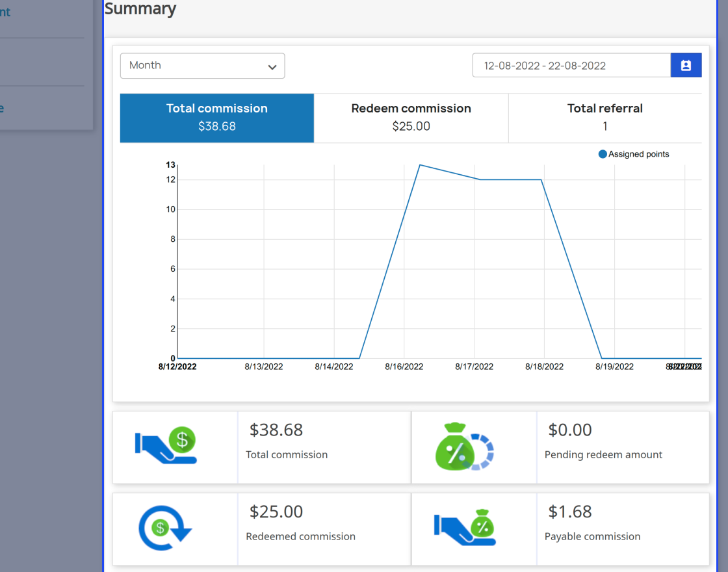
Task: Click the $38.68 amount in Total commission card
Action: tap(276, 430)
